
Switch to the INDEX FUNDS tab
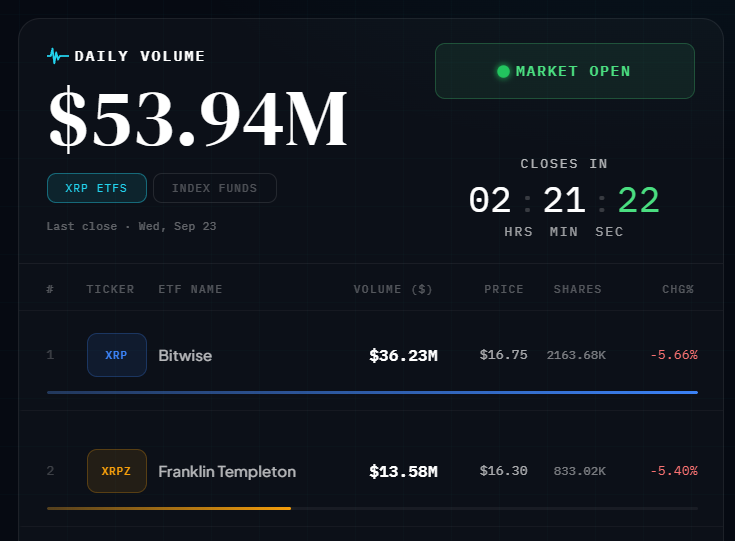tap(215, 188)
